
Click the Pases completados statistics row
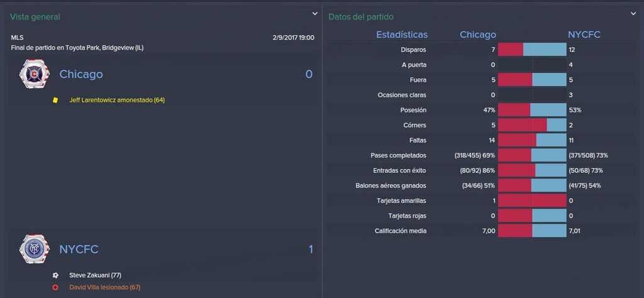(481, 155)
